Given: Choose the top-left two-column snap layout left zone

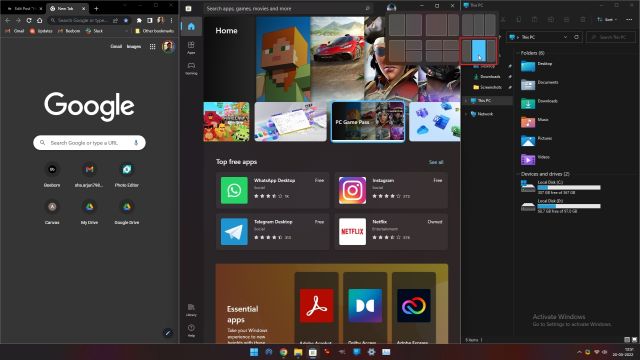Looking at the screenshot, I should click(x=397, y=25).
